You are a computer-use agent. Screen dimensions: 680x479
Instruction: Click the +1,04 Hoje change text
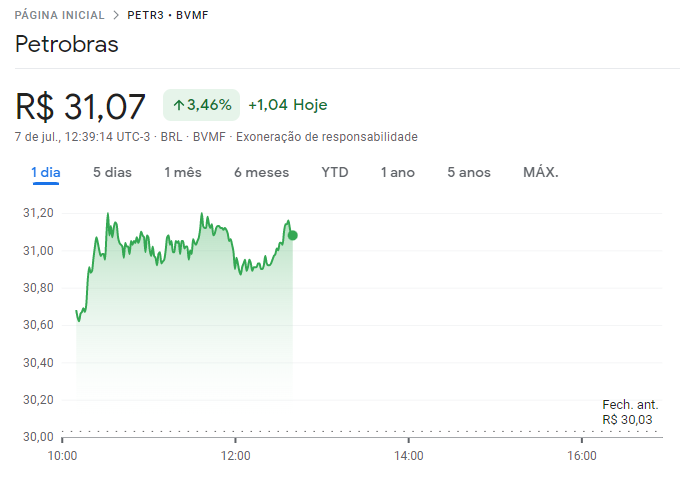[x=287, y=105]
